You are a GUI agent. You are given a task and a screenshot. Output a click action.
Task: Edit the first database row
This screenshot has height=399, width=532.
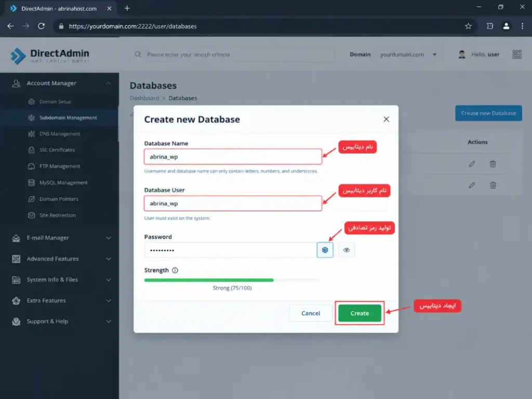[472, 164]
